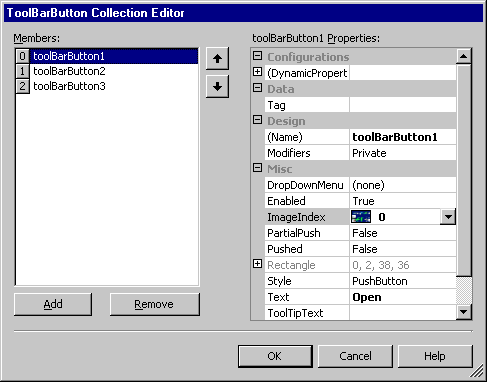Click the window resize grip corner
This screenshot has width=487, height=382.
click(478, 372)
